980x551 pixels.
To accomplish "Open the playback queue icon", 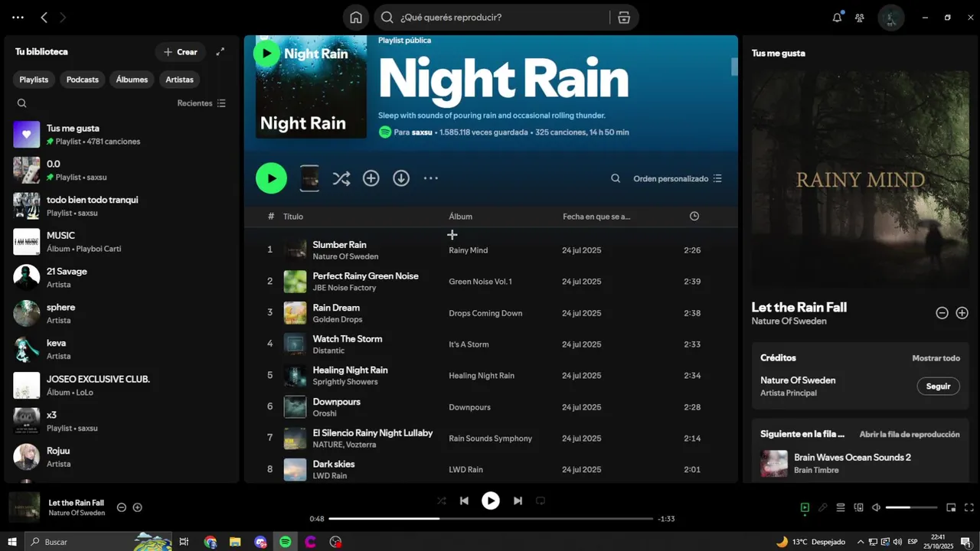I will click(841, 507).
